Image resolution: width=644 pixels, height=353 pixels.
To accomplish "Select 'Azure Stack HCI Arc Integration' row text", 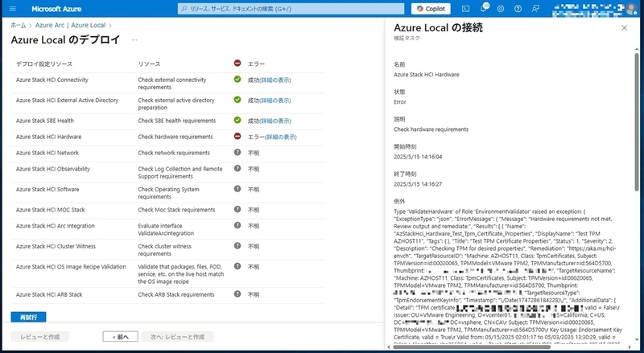I will [56, 226].
